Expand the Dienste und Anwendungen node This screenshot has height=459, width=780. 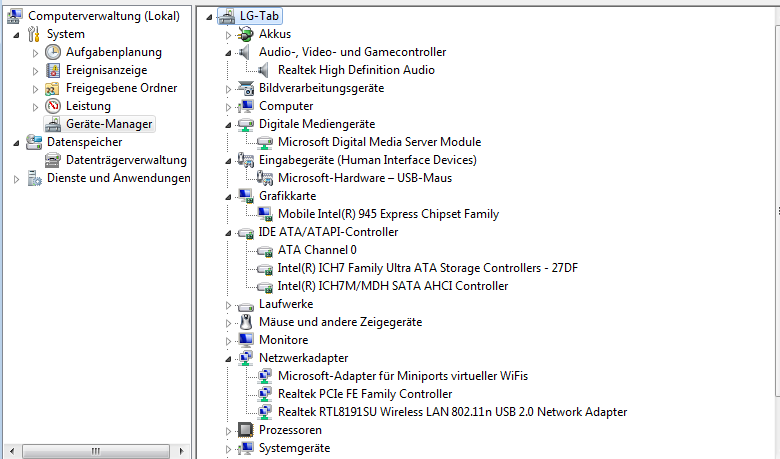(x=16, y=179)
